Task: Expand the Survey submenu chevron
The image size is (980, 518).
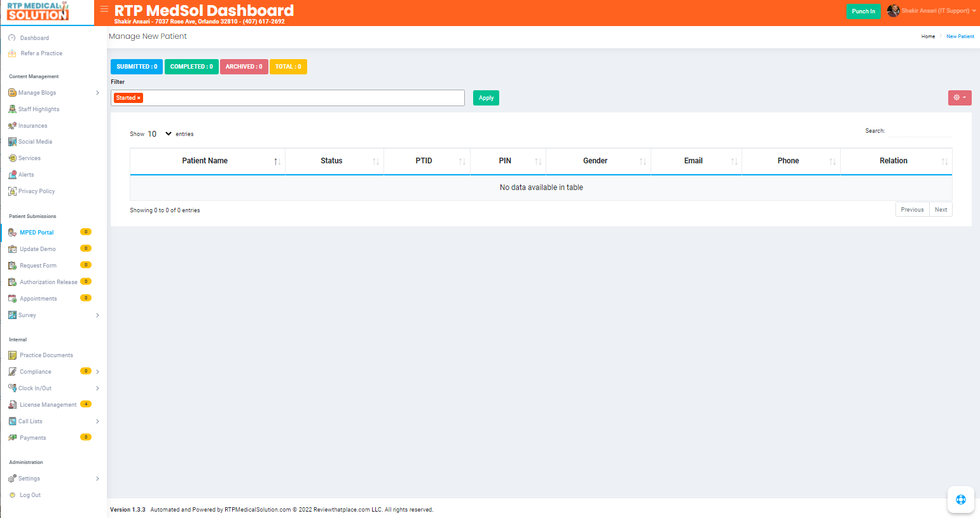Action: pyautogui.click(x=97, y=315)
